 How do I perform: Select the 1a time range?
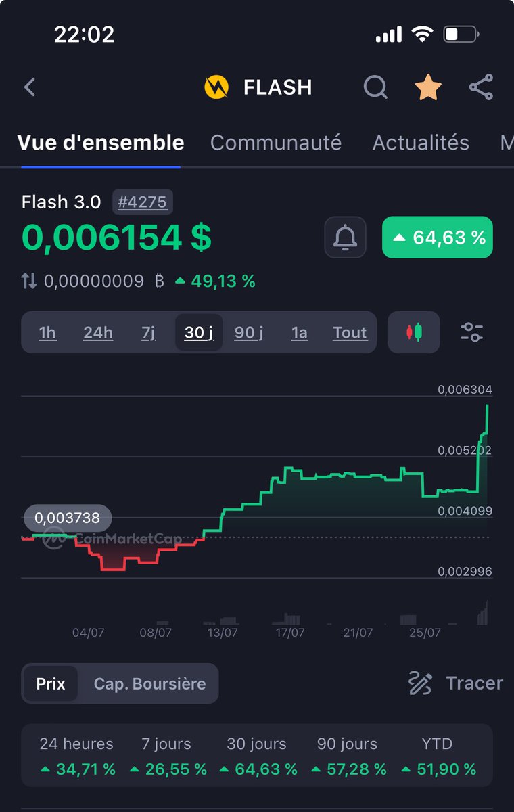[x=299, y=332]
